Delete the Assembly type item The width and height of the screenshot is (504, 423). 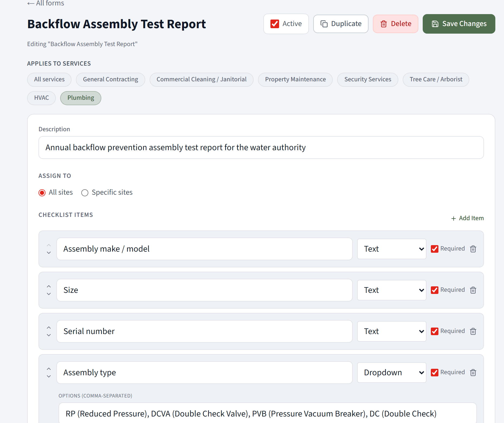pos(473,373)
